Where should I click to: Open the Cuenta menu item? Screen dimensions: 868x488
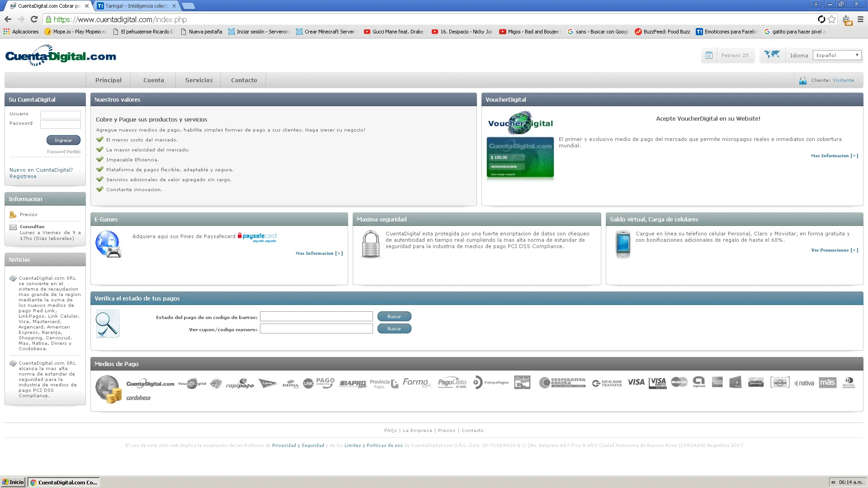pos(154,80)
